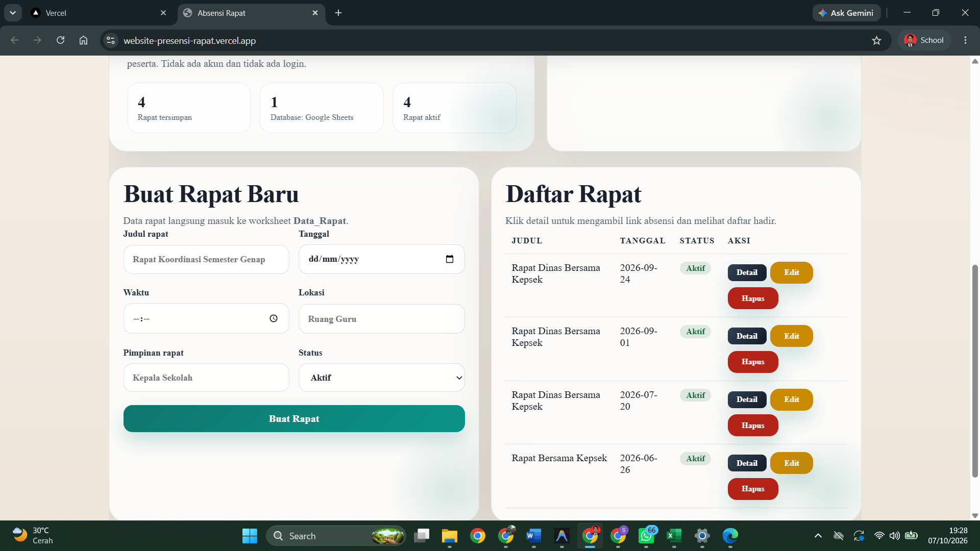Open the date picker calendar icon

pyautogui.click(x=449, y=259)
